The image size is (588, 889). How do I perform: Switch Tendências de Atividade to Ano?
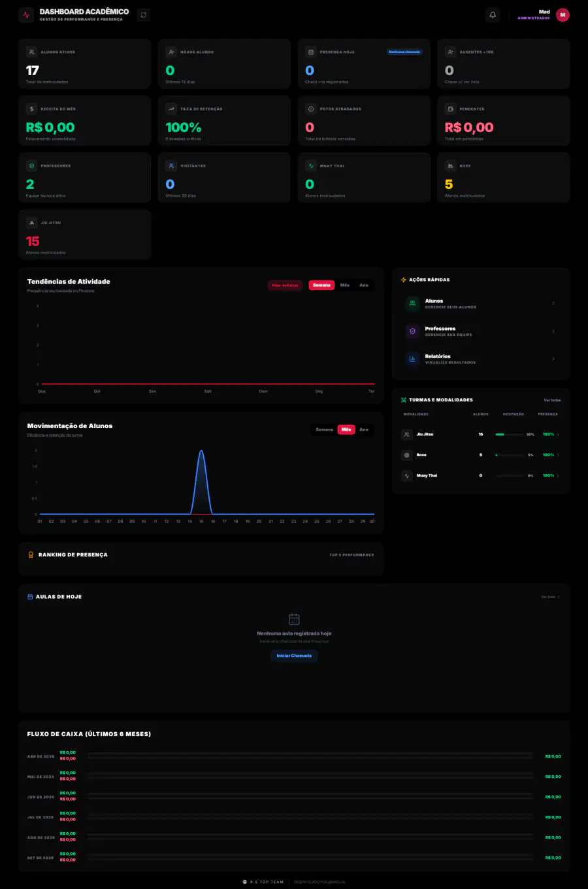[364, 285]
